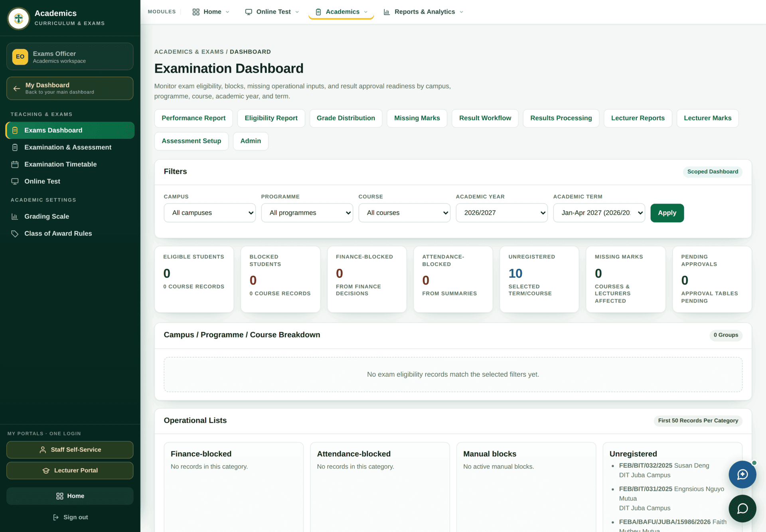Image resolution: width=766 pixels, height=532 pixels.
Task: Open the Lecturer Marks tab
Action: [708, 118]
